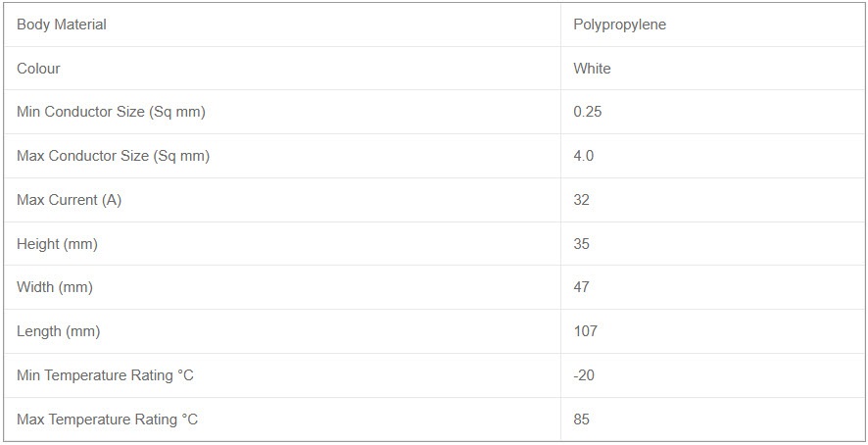Select the 4.0 value cell
This screenshot has height=445, width=868.
point(584,156)
